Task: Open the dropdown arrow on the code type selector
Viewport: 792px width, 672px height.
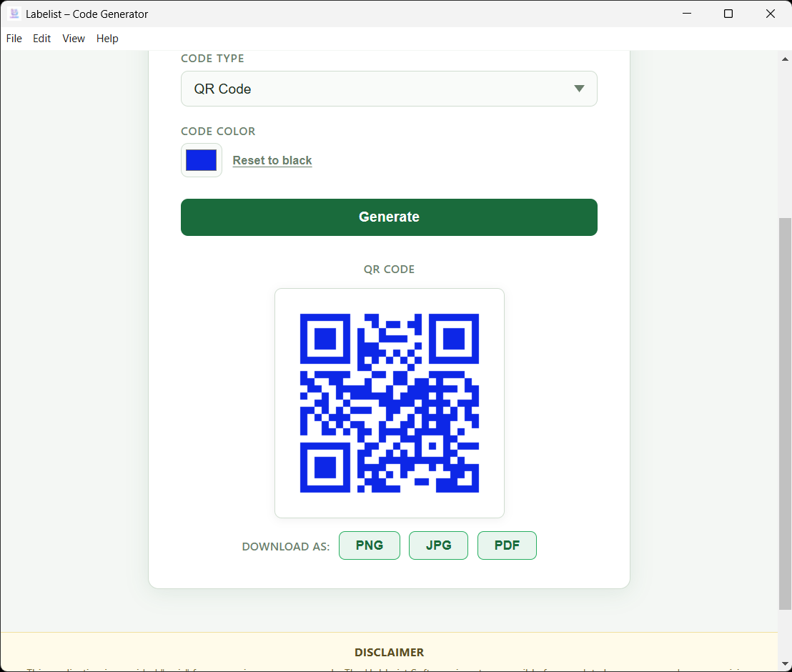Action: [579, 89]
